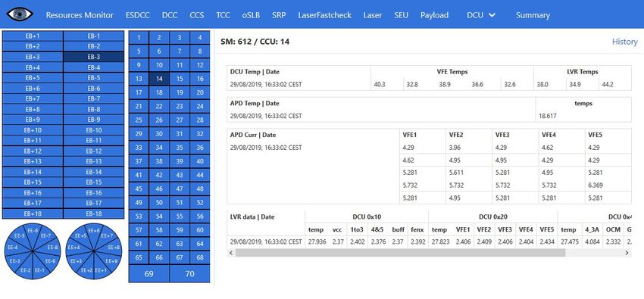Viewport: 644px width, 299px height.
Task: Select supermodule EB-1
Action: [94, 36]
